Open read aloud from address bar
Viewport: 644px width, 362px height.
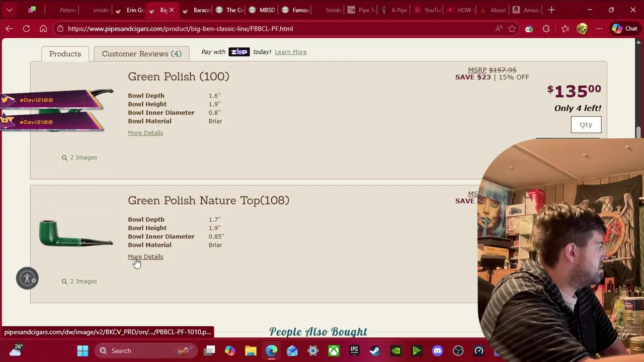point(499,29)
